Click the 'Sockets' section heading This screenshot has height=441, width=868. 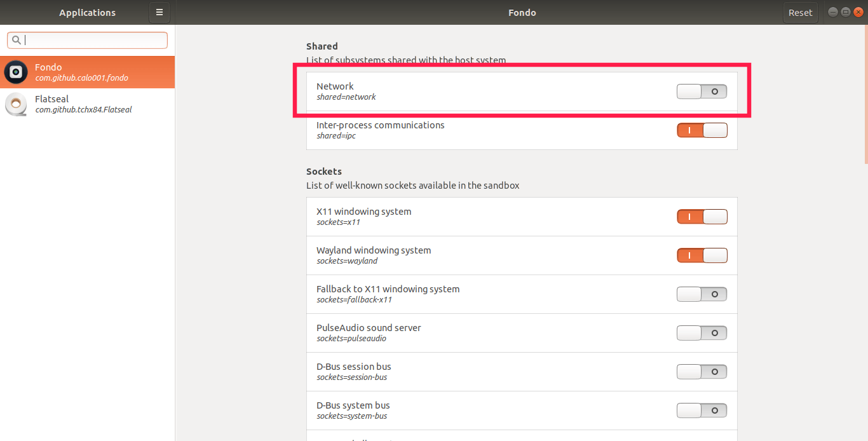[x=324, y=172]
